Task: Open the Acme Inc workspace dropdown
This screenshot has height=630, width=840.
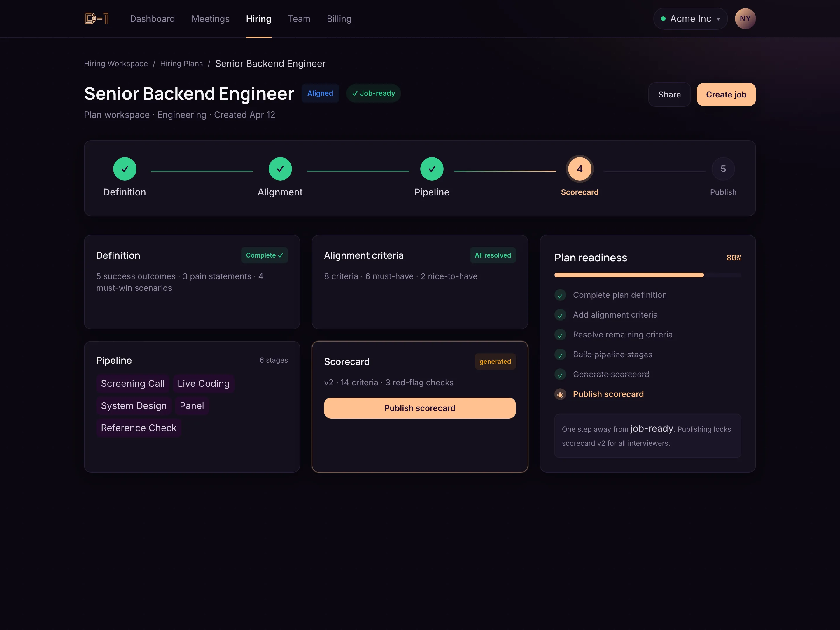Action: coord(690,19)
